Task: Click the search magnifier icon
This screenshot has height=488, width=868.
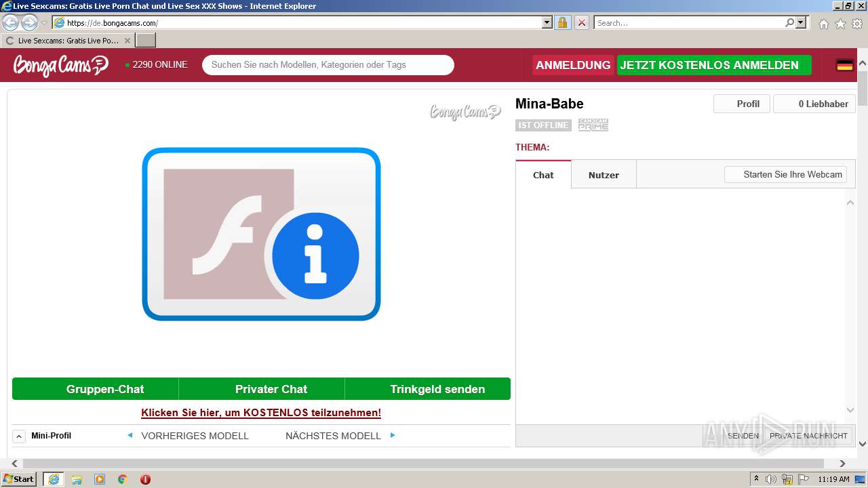Action: click(x=789, y=22)
